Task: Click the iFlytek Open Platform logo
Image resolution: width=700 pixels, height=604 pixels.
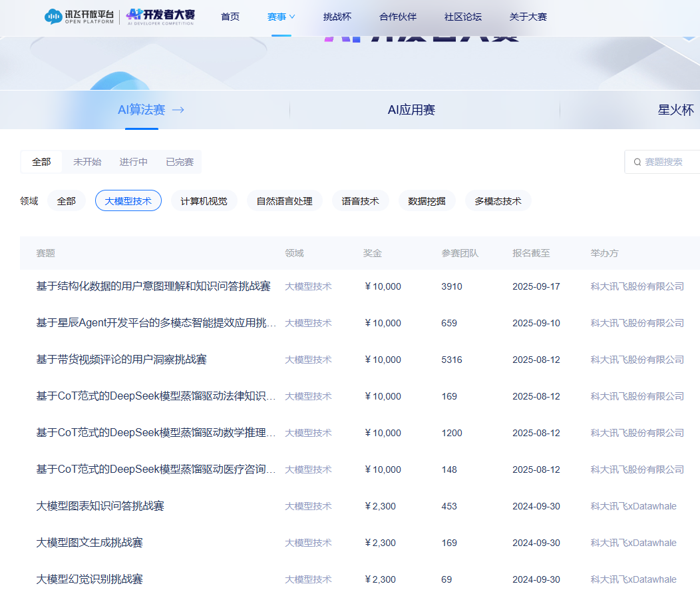Action: (79, 17)
